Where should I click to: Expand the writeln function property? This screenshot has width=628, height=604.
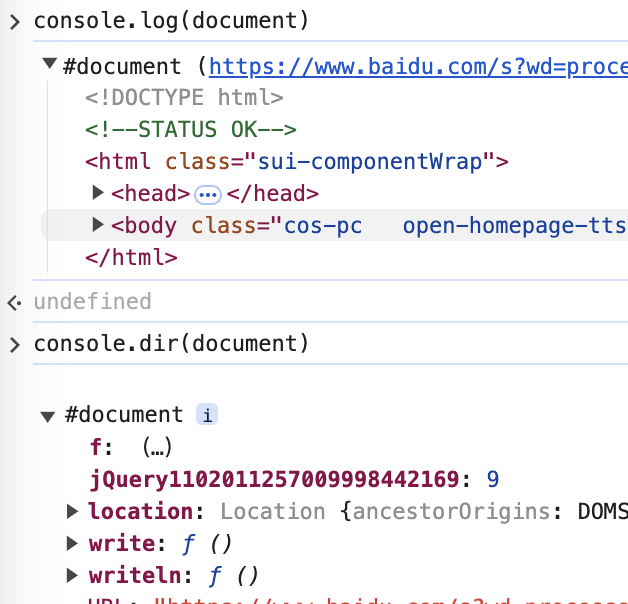click(x=72, y=575)
